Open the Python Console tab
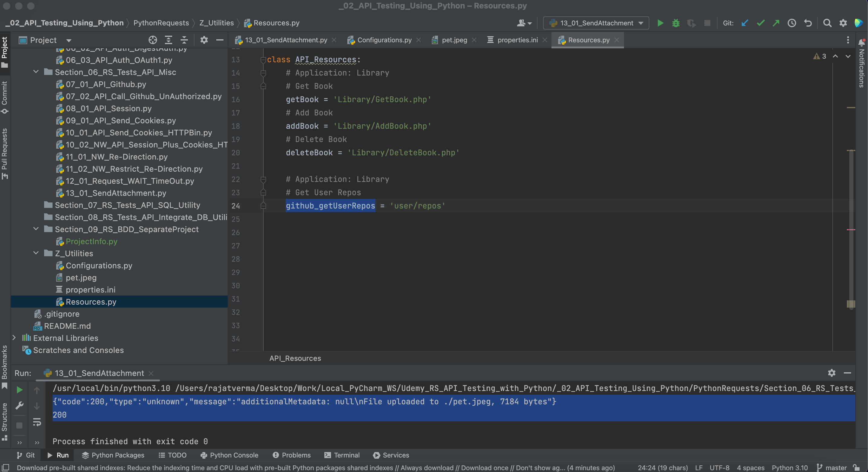Image resolution: width=868 pixels, height=472 pixels. click(229, 455)
